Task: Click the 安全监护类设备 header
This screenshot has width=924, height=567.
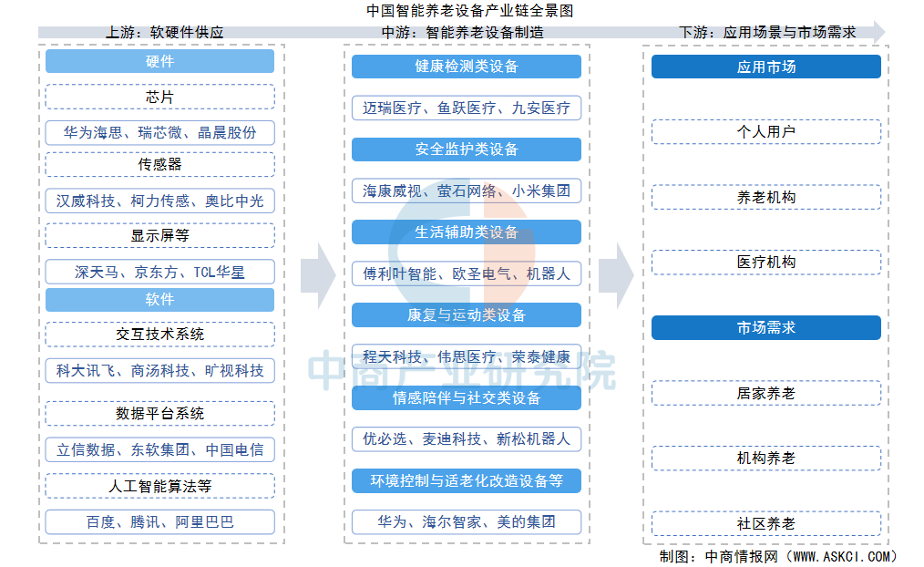Action: 466,149
